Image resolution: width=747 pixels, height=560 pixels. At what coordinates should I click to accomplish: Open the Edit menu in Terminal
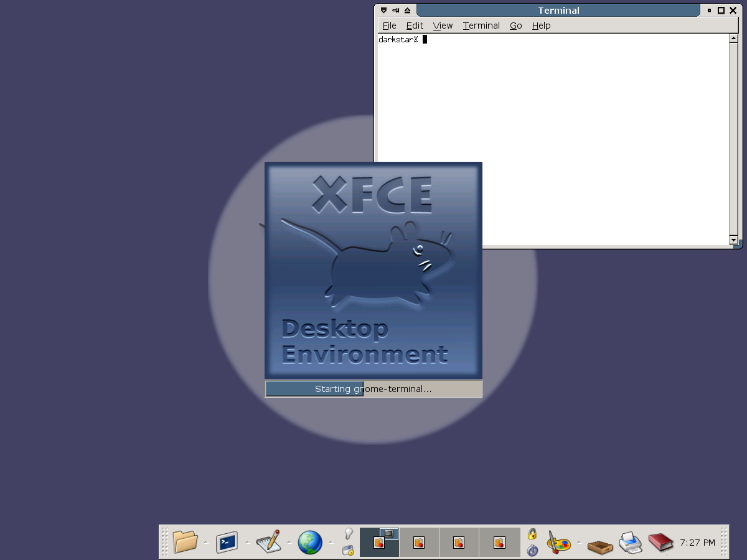tap(415, 26)
